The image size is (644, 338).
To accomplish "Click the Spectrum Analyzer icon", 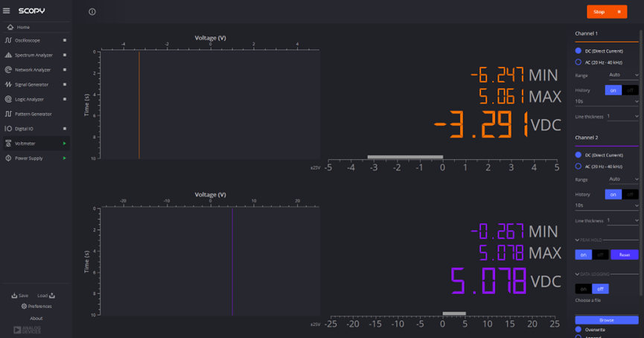I will coord(8,55).
